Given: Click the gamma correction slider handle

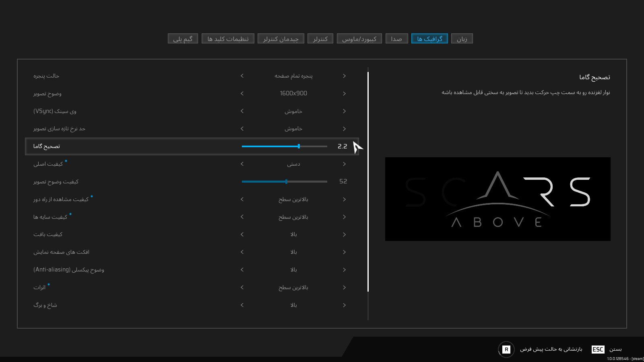Looking at the screenshot, I should click(299, 146).
